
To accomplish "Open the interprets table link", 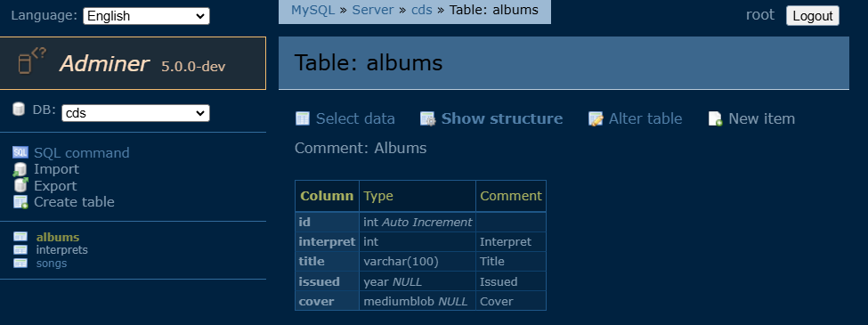I will pyautogui.click(x=62, y=249).
